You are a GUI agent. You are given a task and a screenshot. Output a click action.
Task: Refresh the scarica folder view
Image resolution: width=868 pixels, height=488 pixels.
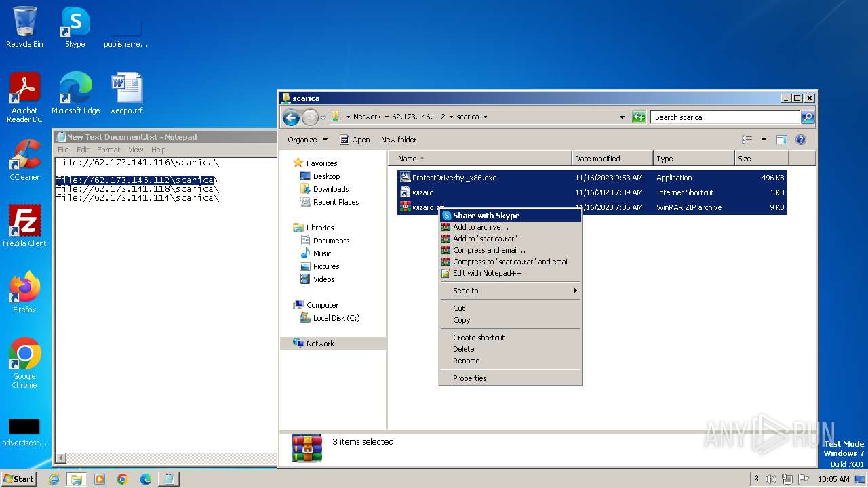pyautogui.click(x=639, y=117)
